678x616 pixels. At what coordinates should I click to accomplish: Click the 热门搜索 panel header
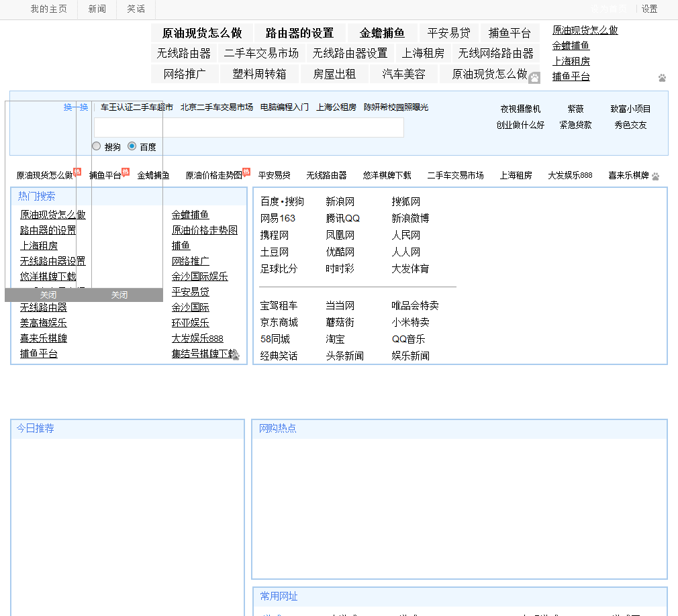[x=129, y=196]
